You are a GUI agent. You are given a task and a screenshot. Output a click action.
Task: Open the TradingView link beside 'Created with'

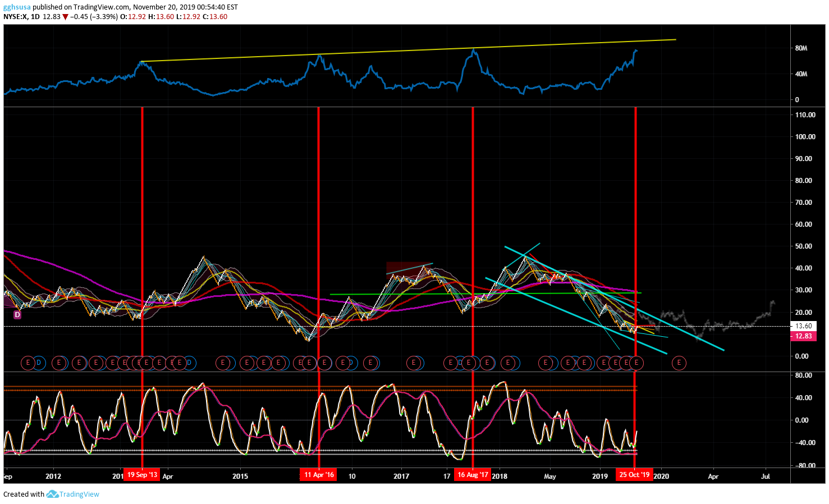click(x=79, y=494)
